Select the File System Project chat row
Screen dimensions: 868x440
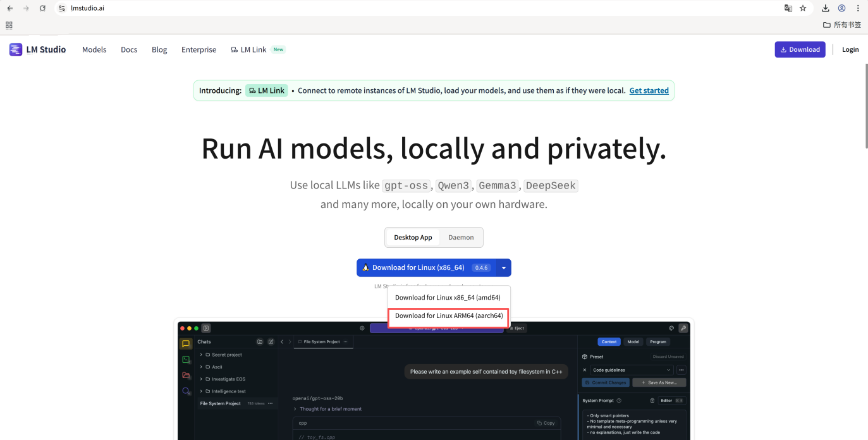click(237, 403)
